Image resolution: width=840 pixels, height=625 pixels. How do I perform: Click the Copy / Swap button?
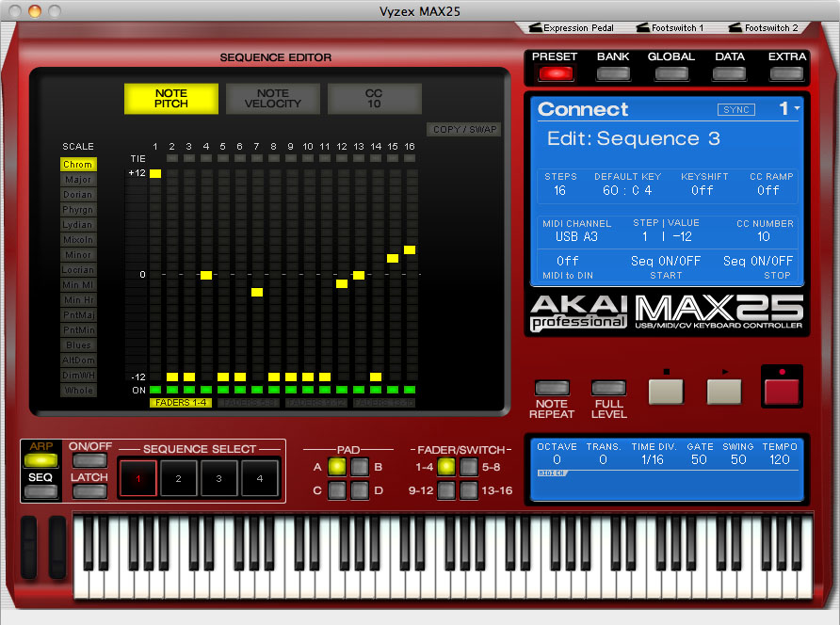(464, 130)
